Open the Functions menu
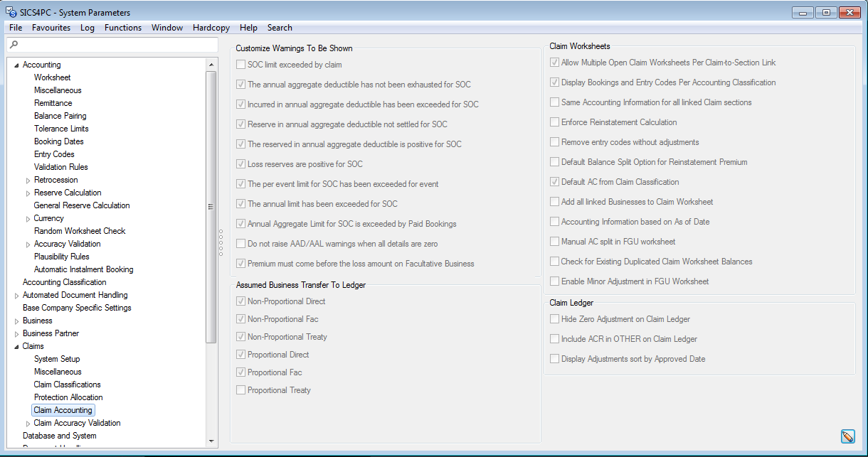Screen dimensions: 868x457 pos(122,28)
